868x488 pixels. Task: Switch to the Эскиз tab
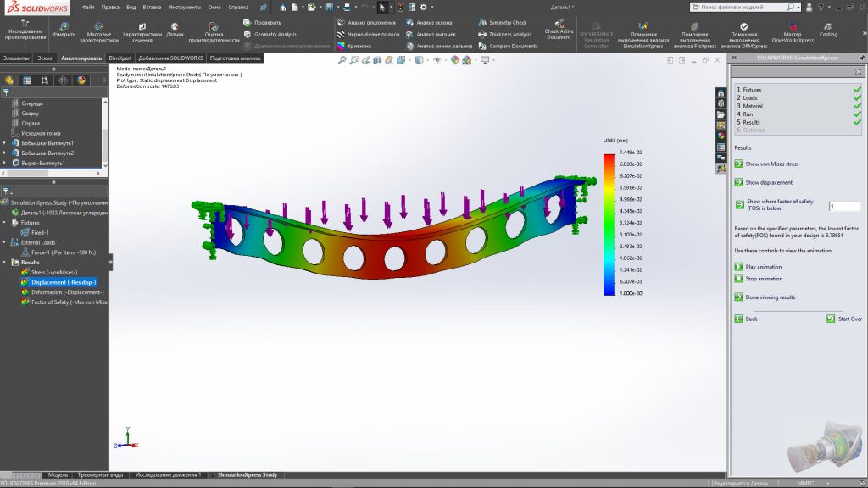[x=44, y=58]
